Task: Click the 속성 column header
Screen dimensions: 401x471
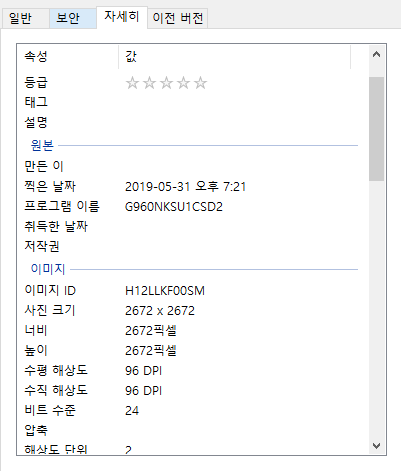Action: click(x=68, y=56)
